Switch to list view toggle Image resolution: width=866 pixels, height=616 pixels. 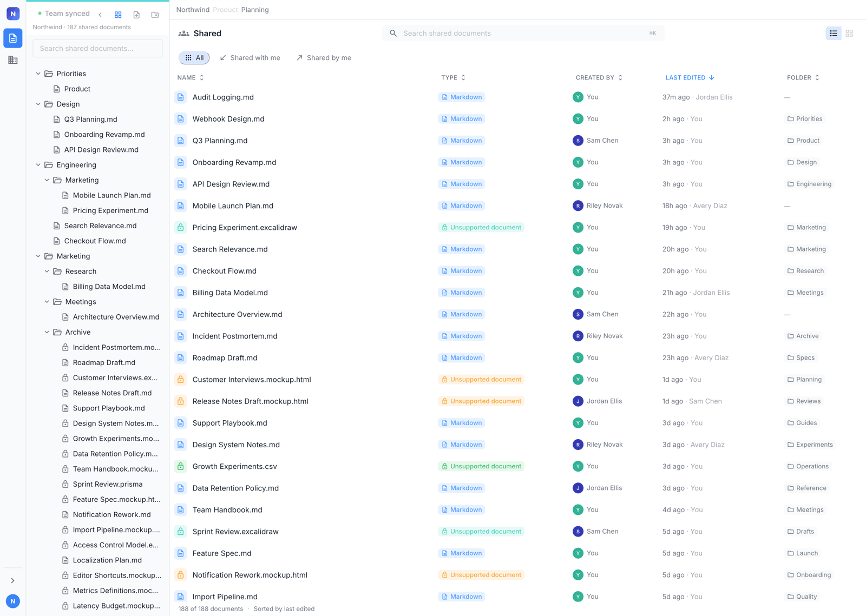click(x=834, y=34)
